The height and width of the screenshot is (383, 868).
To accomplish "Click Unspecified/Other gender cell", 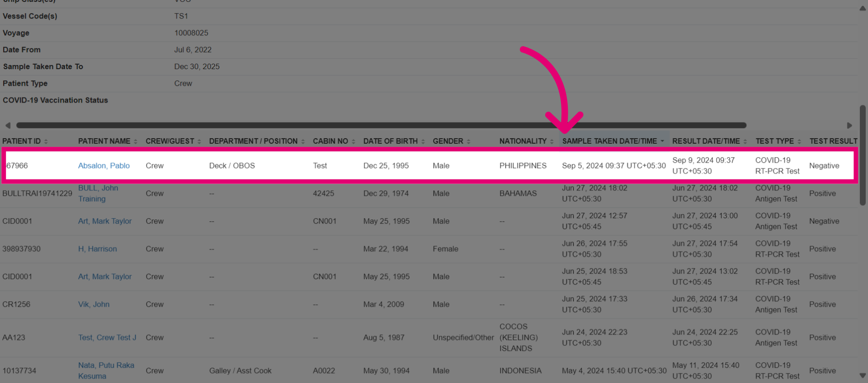I will coord(463,337).
